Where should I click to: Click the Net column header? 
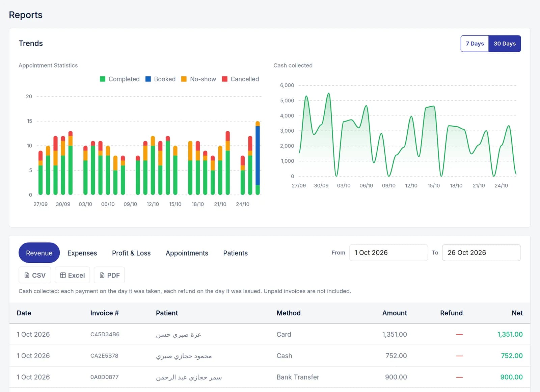517,313
